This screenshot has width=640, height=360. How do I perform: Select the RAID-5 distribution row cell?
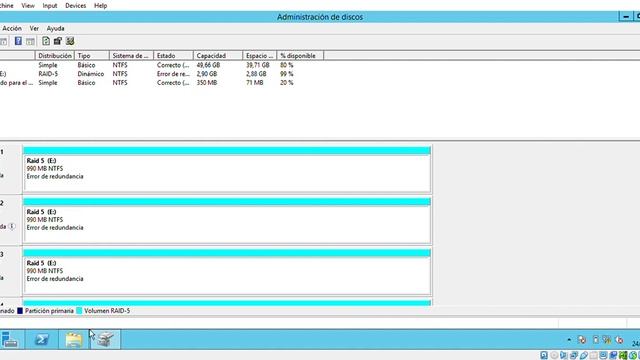pos(48,74)
